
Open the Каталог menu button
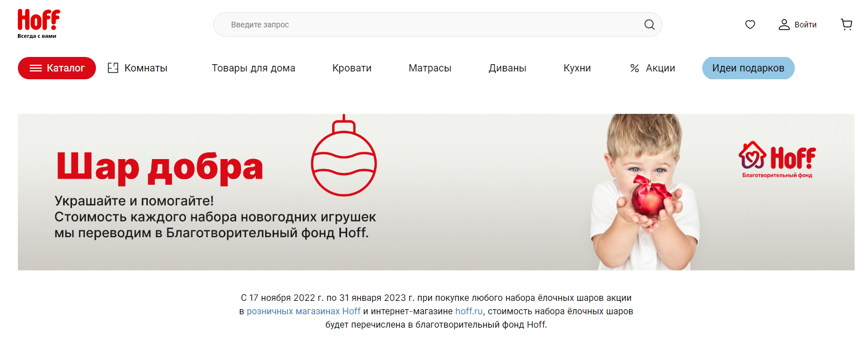pos(57,68)
